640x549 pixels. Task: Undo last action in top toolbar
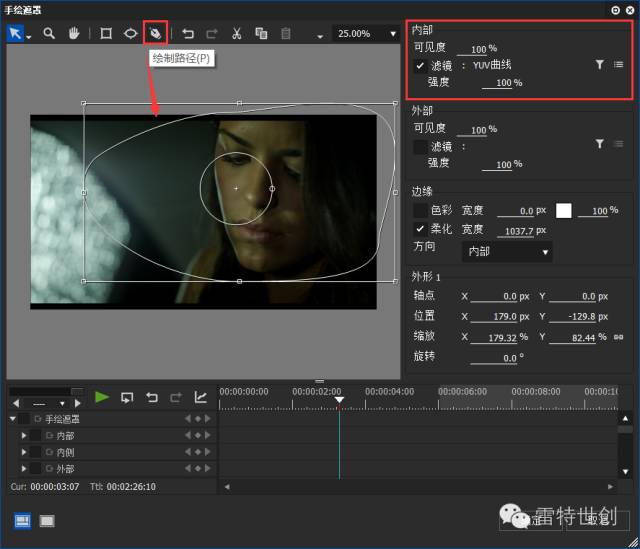pos(187,33)
